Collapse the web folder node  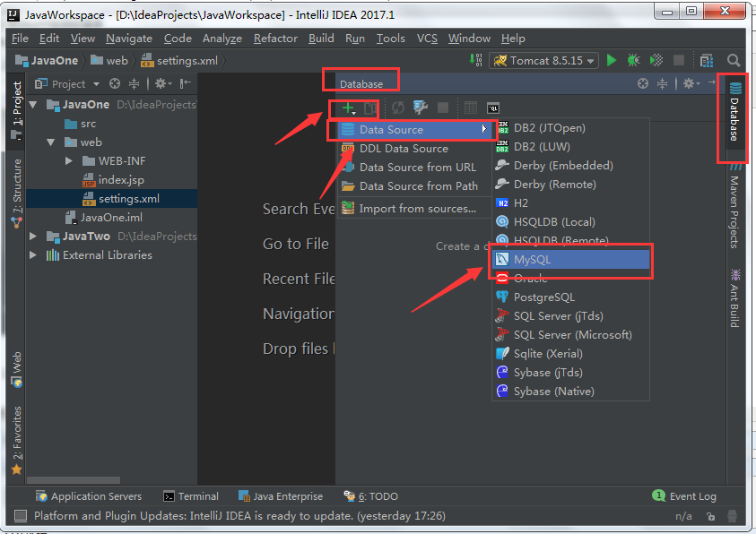click(x=50, y=142)
